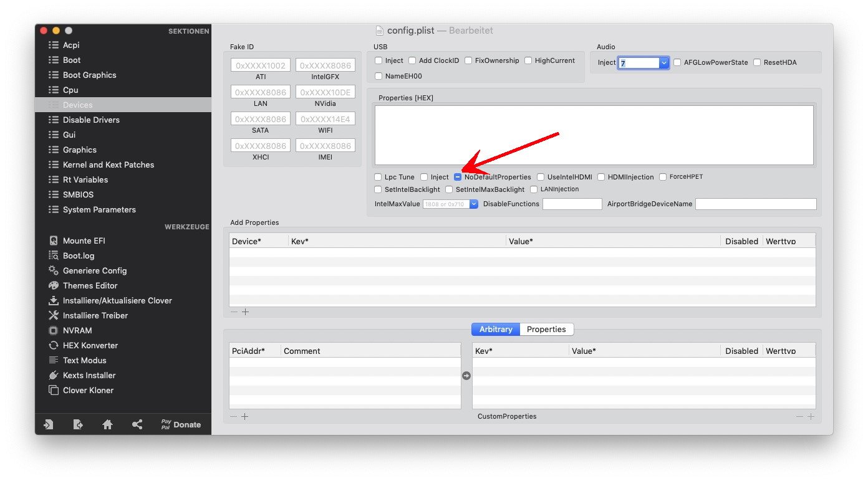Click the NVidia Fake ID field

point(325,92)
